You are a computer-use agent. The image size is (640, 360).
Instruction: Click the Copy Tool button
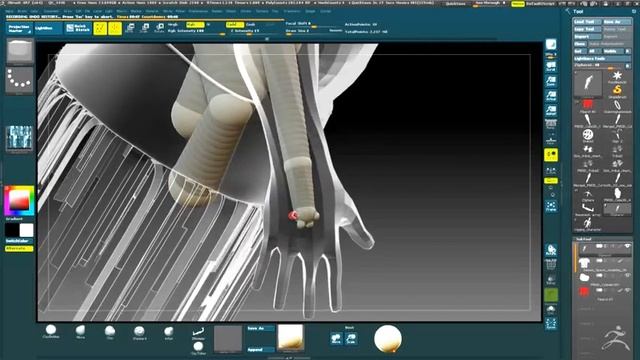[x=587, y=29]
